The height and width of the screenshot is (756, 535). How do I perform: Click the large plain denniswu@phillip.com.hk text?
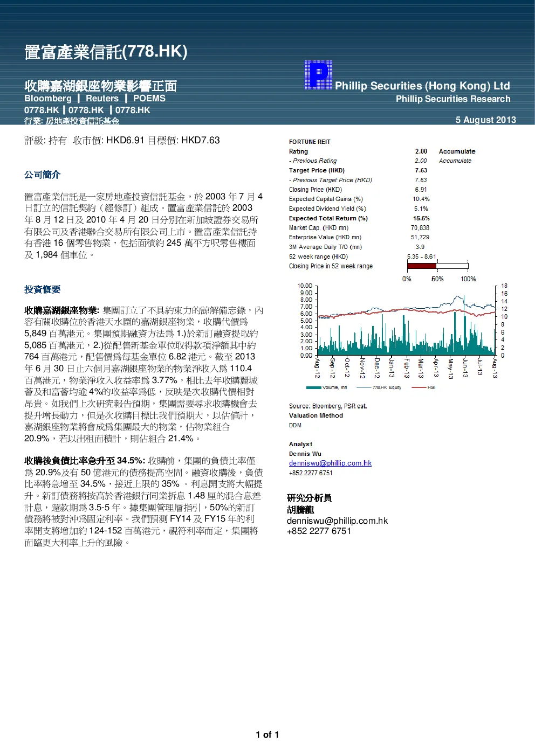(337, 521)
